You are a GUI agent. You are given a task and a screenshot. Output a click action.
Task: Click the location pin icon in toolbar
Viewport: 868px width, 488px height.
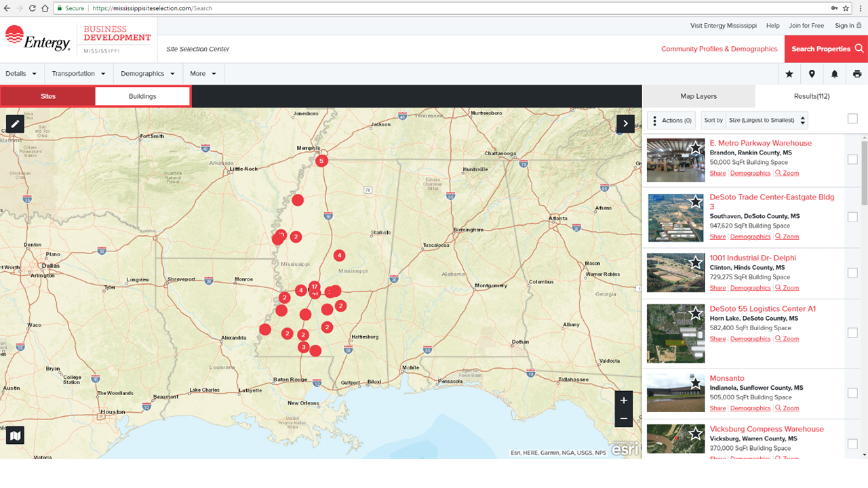pyautogui.click(x=812, y=74)
